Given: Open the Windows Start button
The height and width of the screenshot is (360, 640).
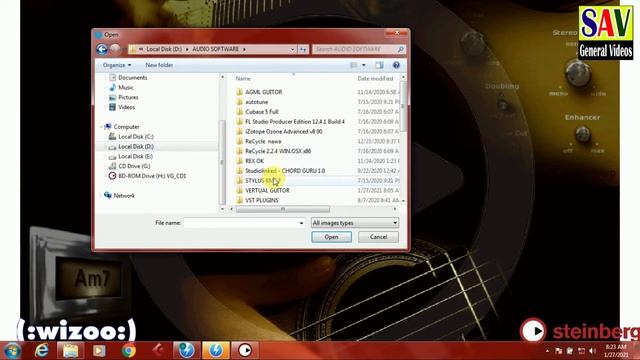Looking at the screenshot, I should (x=12, y=351).
